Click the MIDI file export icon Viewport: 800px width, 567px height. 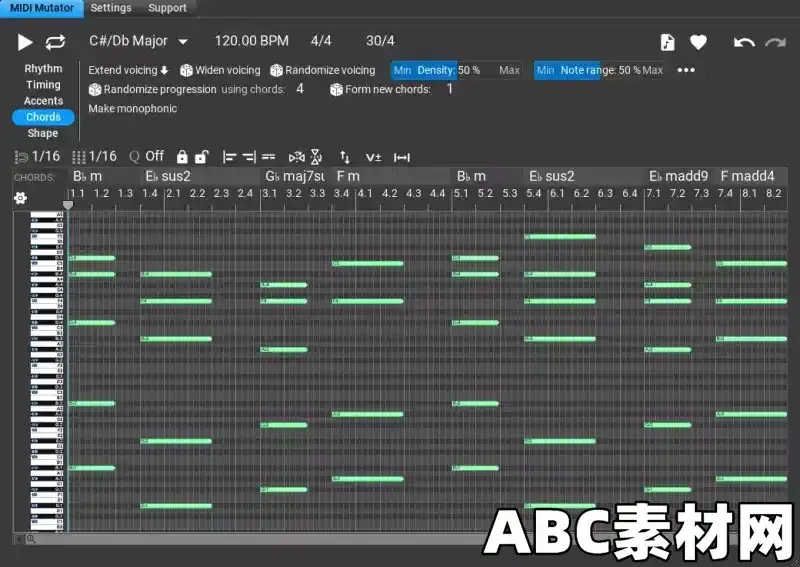(x=667, y=42)
